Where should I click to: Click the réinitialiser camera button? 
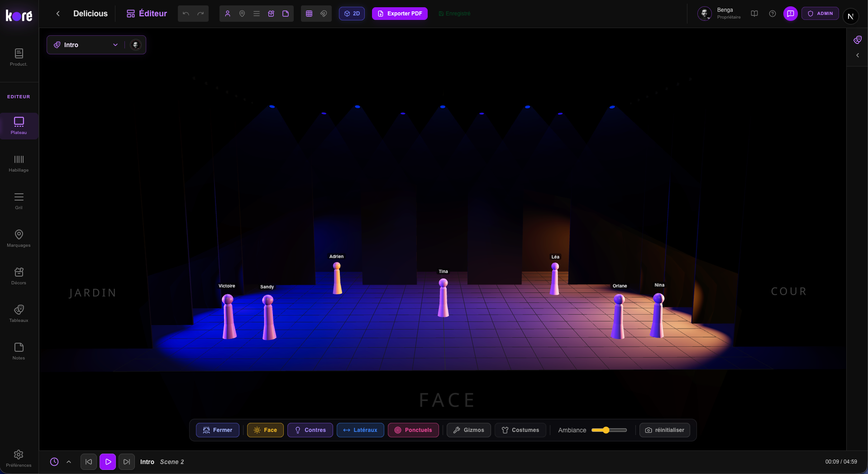664,430
